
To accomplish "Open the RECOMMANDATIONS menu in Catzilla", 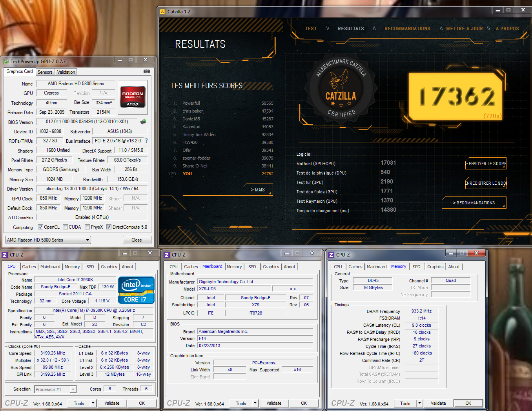I will 407,29.
